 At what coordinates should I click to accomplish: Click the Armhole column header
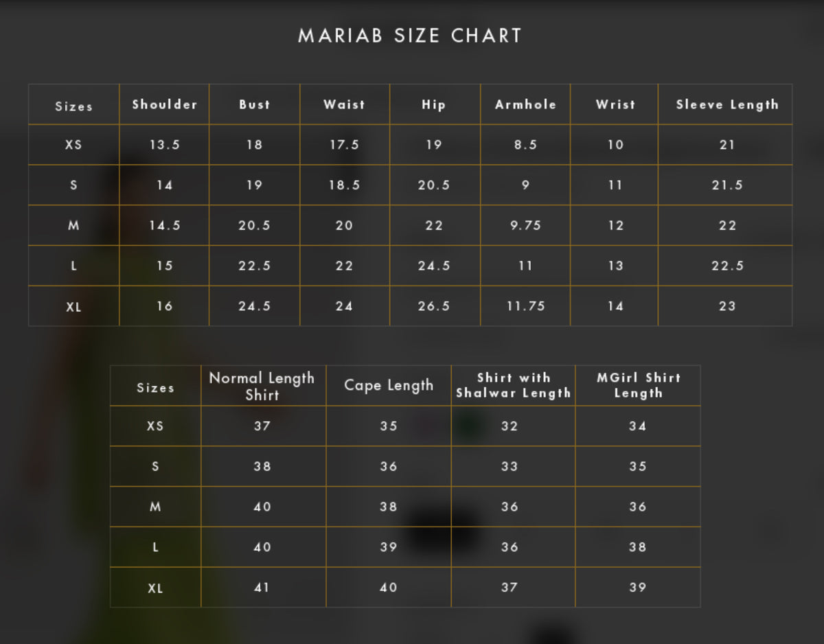point(525,104)
